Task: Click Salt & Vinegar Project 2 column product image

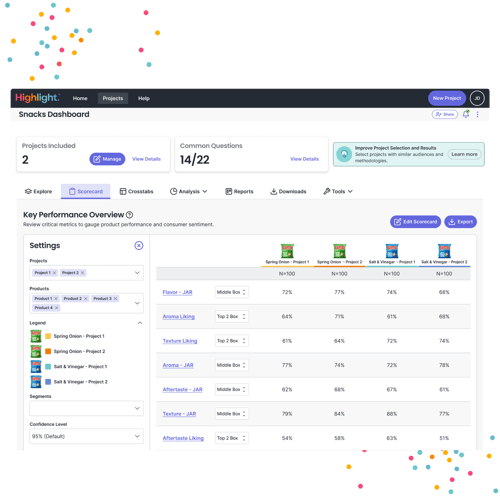Action: 444,251
